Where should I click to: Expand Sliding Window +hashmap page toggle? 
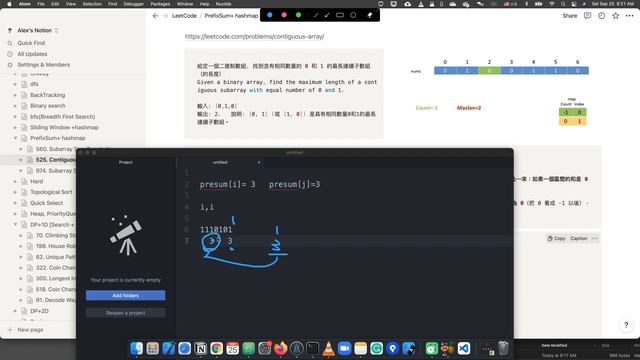(16, 127)
